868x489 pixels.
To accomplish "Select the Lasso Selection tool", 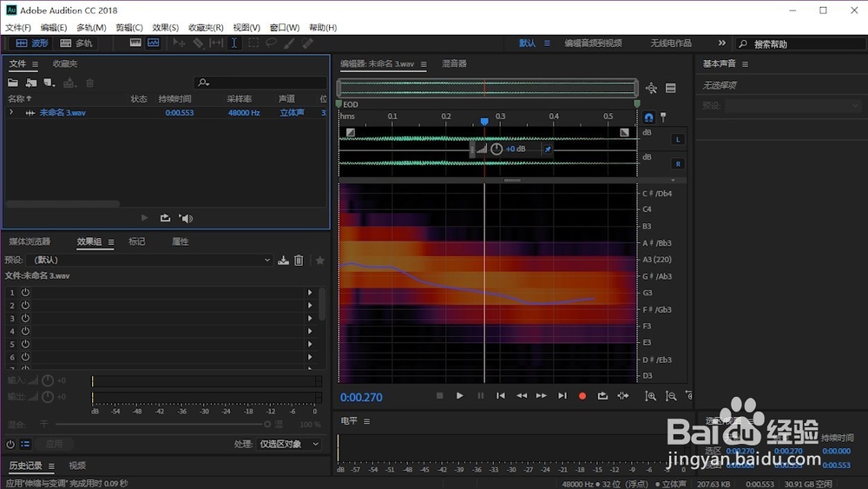I will [x=271, y=43].
